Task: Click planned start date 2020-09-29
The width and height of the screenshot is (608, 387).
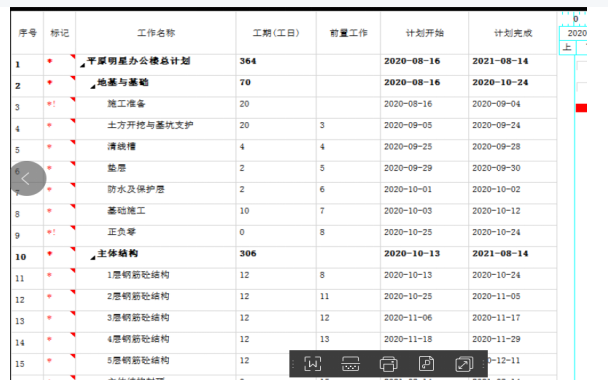Action: pos(408,168)
